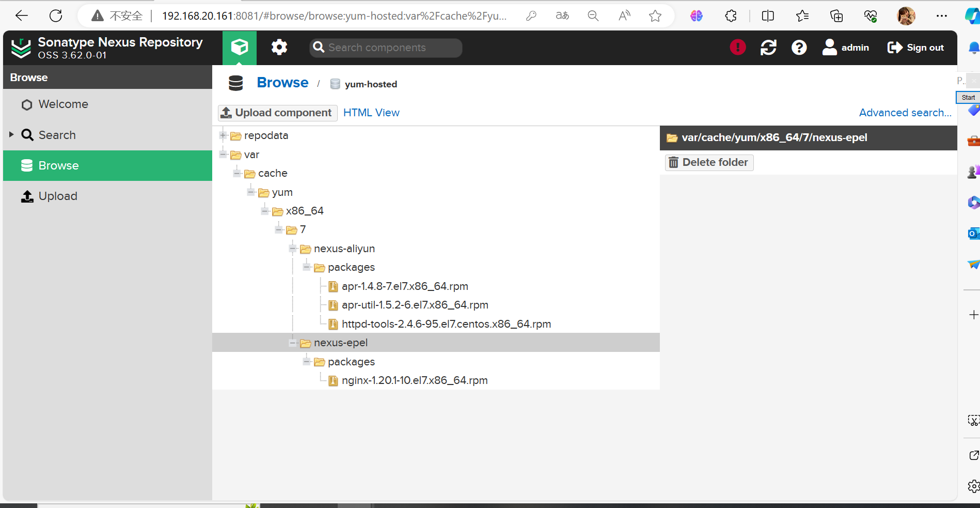Open browser settings and more menu
The width and height of the screenshot is (980, 508).
941,16
